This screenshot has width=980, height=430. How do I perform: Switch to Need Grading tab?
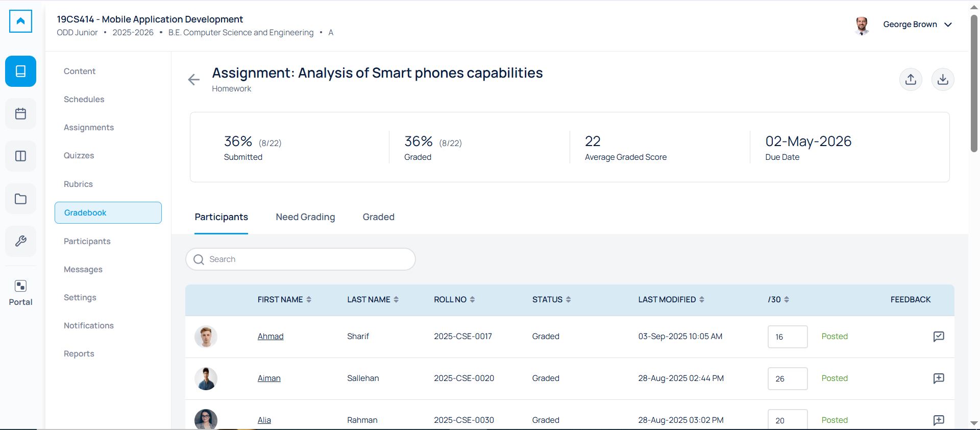point(305,217)
